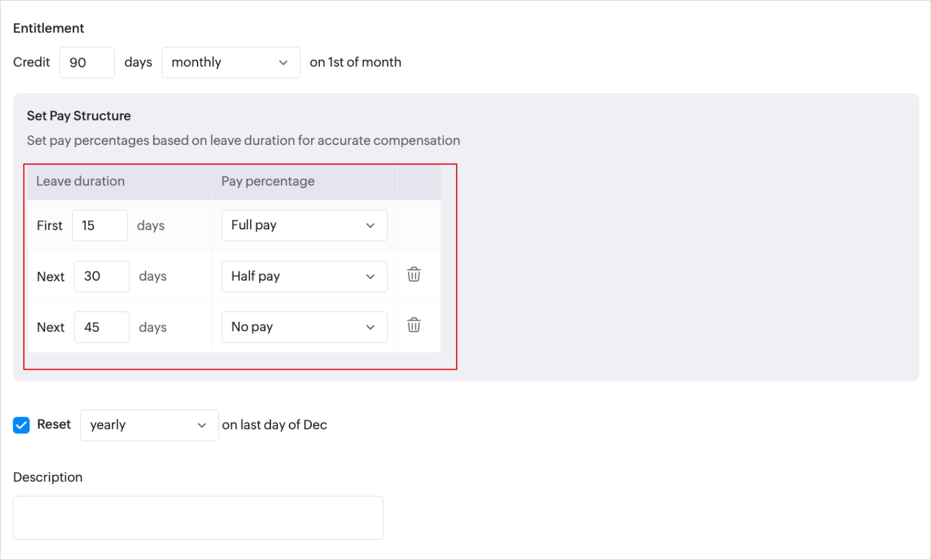
Task: Click the Reset label text
Action: coord(54,424)
